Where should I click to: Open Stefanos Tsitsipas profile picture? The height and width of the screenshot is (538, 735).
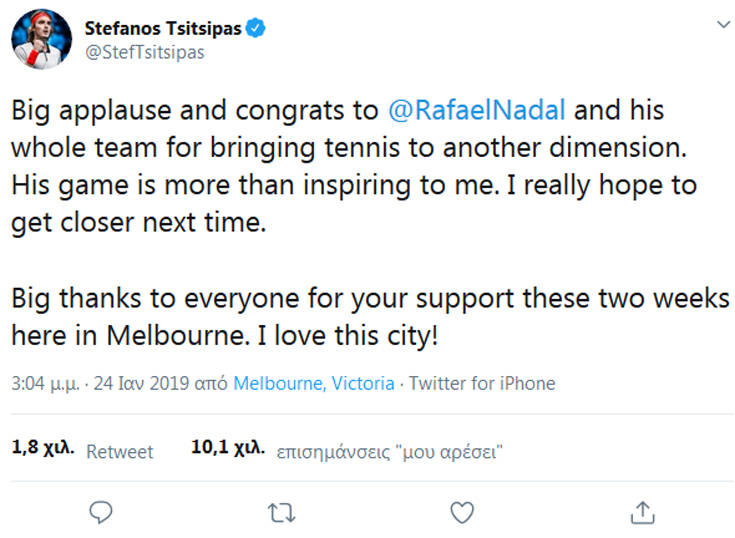pos(41,40)
